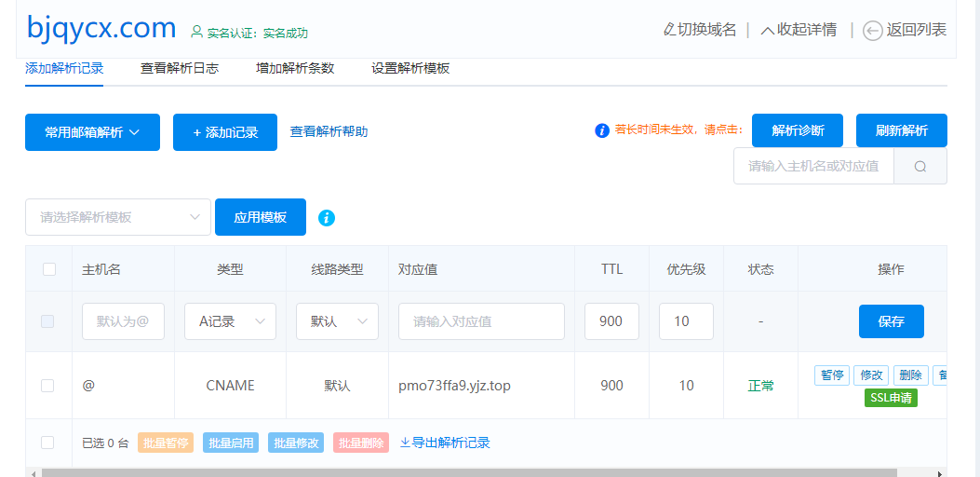
Task: Expand the 请选择解析模板 template dropdown
Action: pos(118,217)
